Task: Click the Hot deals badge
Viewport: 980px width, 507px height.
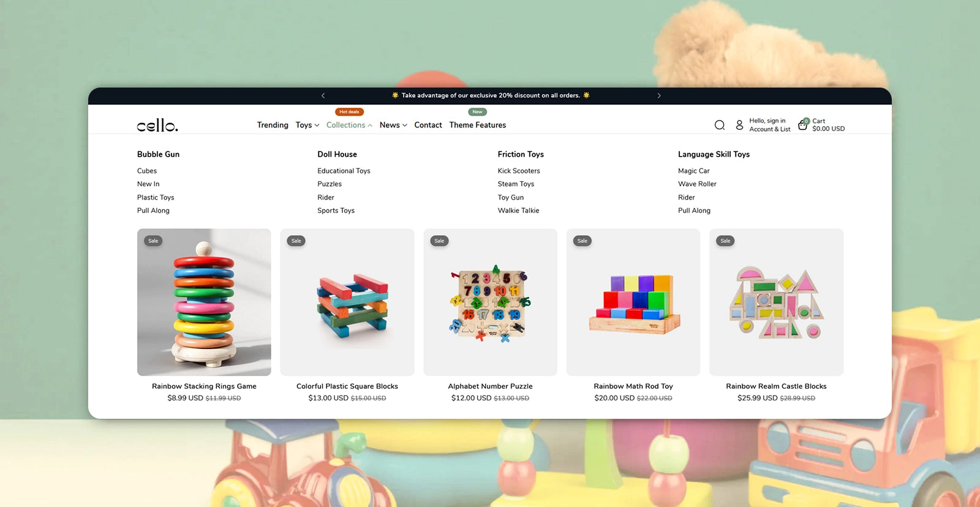Action: pos(349,112)
